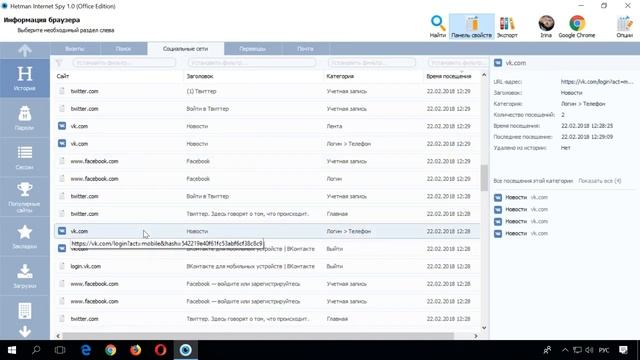640x360 pixels.
Task: Click the horizontal scrollbar right arrow
Action: tap(476, 336)
